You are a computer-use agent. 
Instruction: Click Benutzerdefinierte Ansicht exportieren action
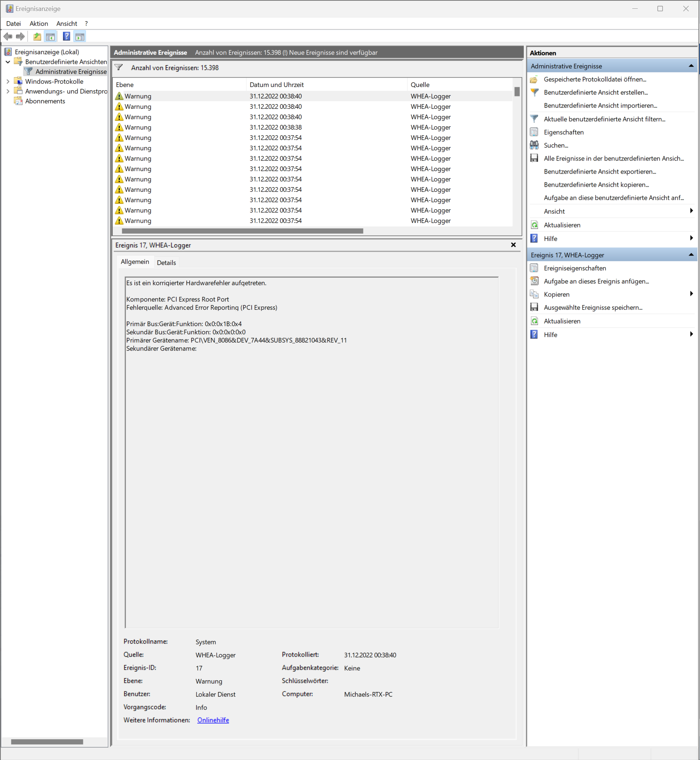(x=600, y=171)
